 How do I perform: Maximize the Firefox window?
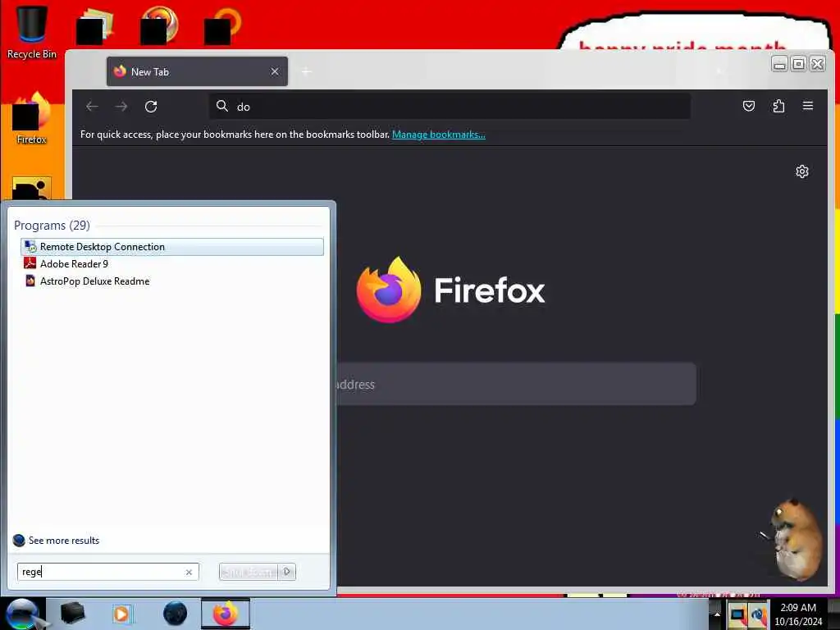click(798, 64)
